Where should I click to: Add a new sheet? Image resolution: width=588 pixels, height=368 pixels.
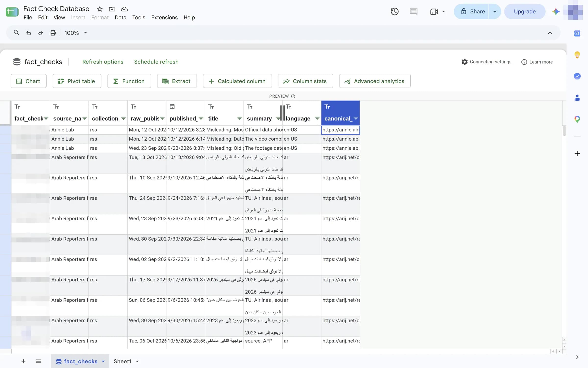pos(23,361)
